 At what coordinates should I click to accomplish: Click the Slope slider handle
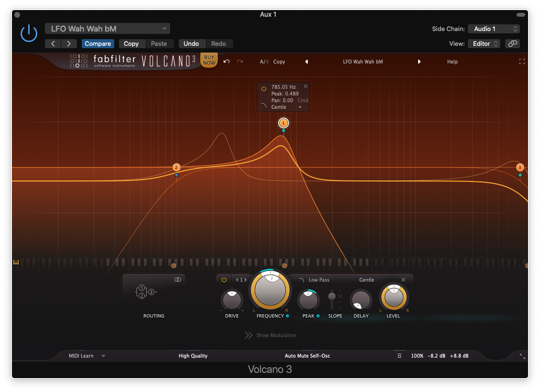coord(332,297)
